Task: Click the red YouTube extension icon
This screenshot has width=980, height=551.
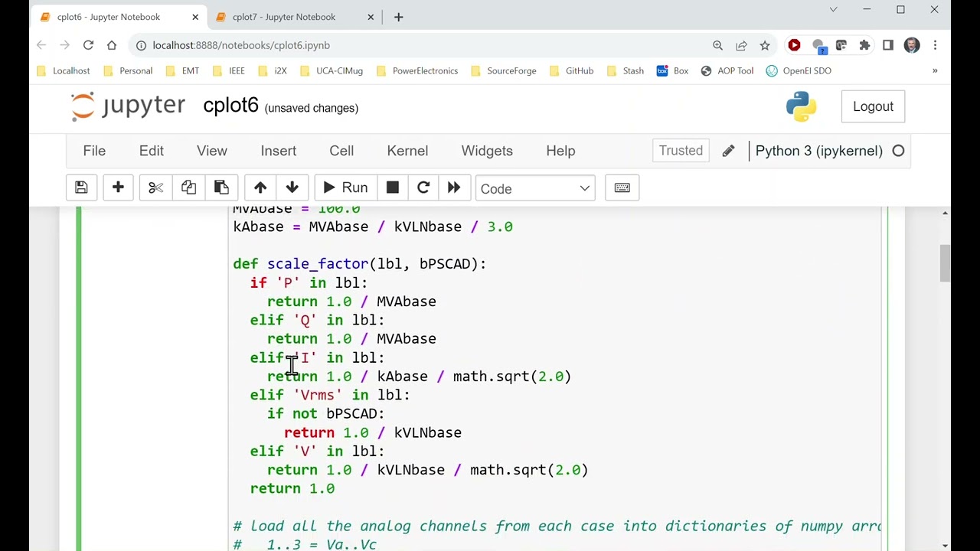Action: [x=794, y=45]
